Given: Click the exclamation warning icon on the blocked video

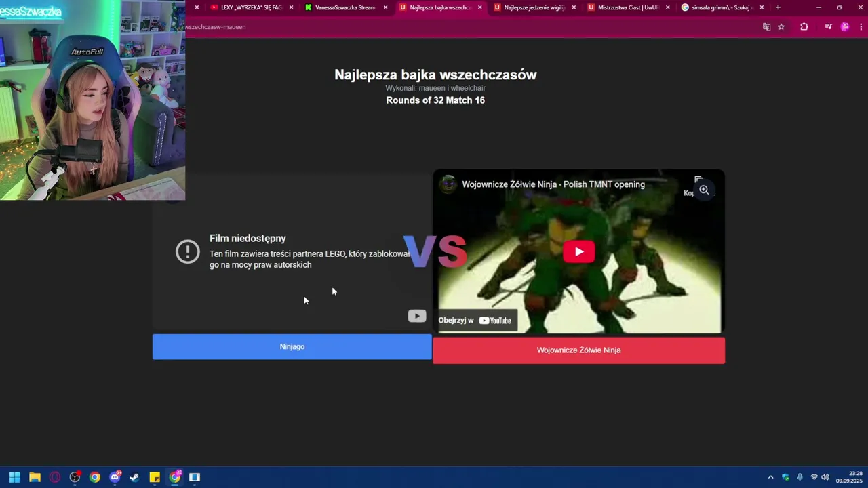Looking at the screenshot, I should click(x=188, y=251).
